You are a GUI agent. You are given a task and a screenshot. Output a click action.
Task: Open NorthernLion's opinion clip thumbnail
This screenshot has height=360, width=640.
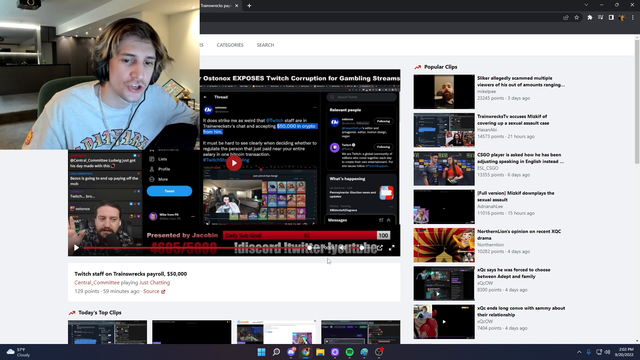tap(444, 245)
